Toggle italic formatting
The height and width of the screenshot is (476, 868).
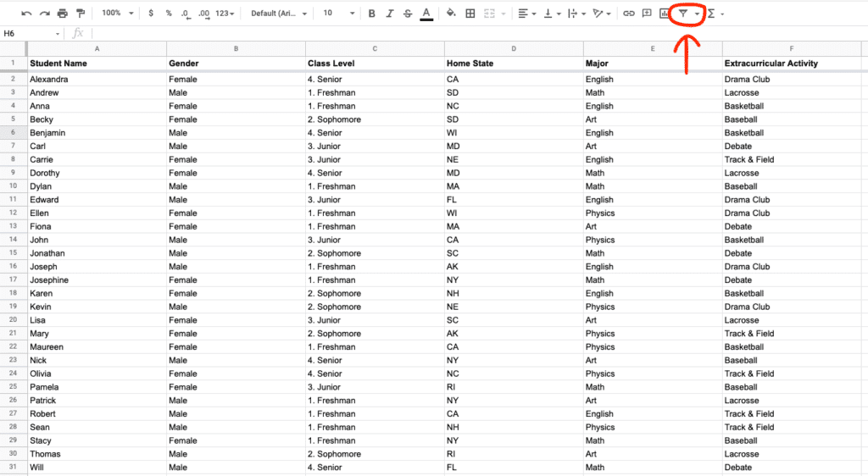389,14
